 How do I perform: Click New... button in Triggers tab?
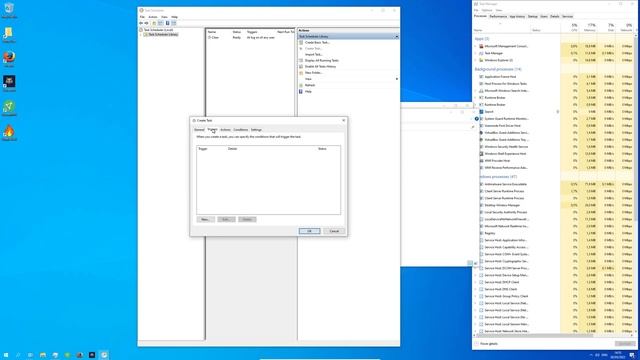(205, 220)
